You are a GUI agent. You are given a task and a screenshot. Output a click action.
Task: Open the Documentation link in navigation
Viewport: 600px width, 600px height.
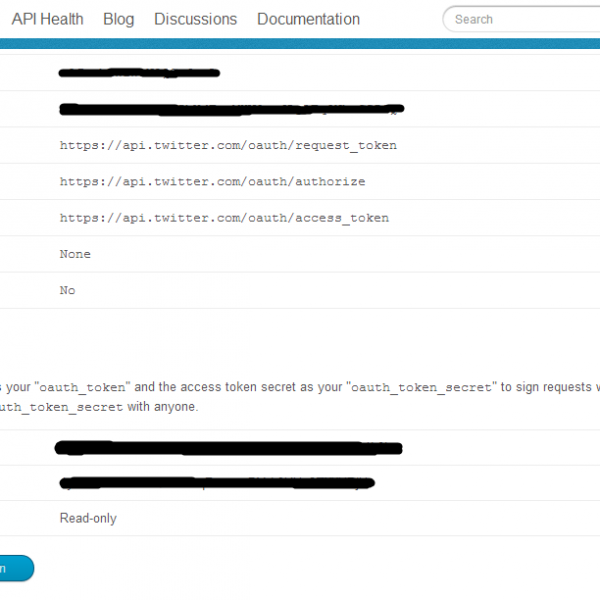point(308,19)
